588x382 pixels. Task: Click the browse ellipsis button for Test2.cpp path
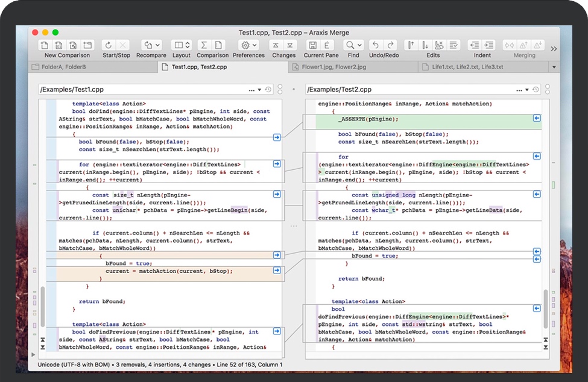tap(518, 90)
